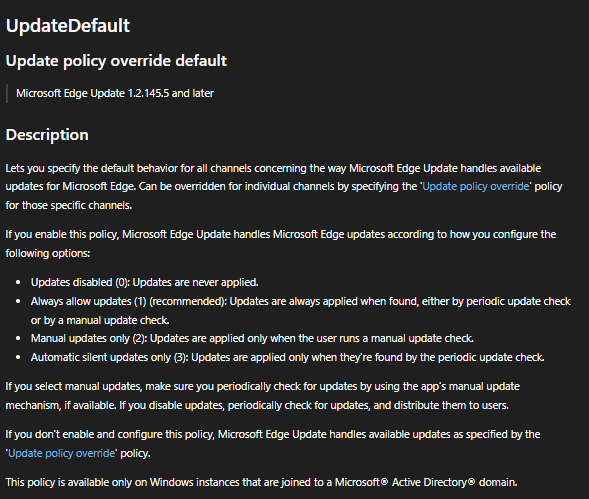Click the paragraph starting 'If you don't enable'
The height and width of the screenshot is (499, 589).
click(273, 444)
